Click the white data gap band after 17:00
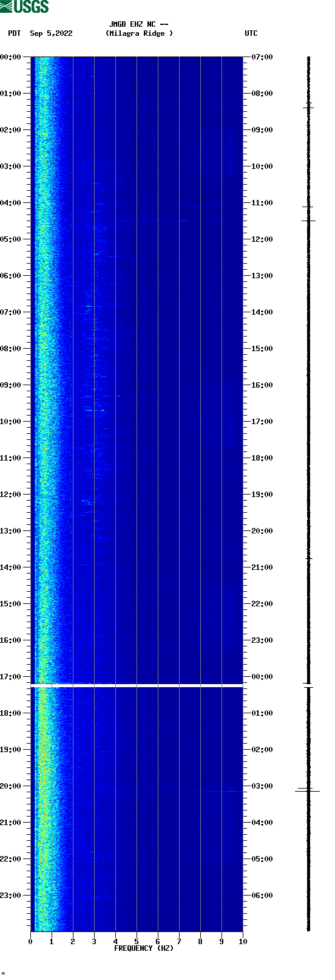 (x=137, y=685)
